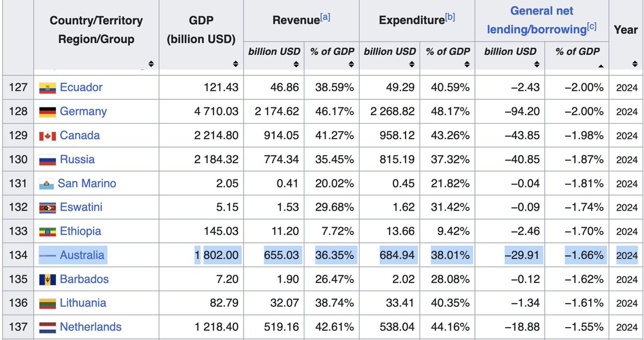Click Netherlands' GDP value 1 218.40
This screenshot has width=644, height=340.
(216, 327)
